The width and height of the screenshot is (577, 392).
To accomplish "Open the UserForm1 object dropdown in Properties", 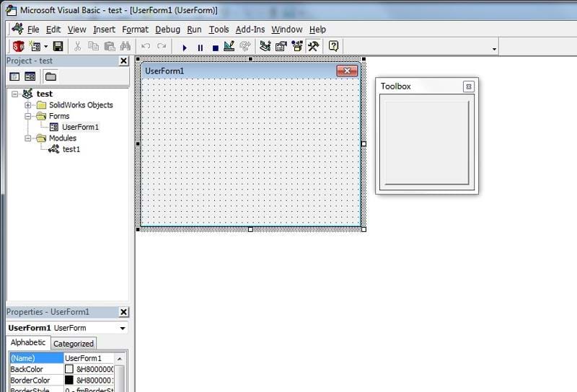I will point(123,329).
